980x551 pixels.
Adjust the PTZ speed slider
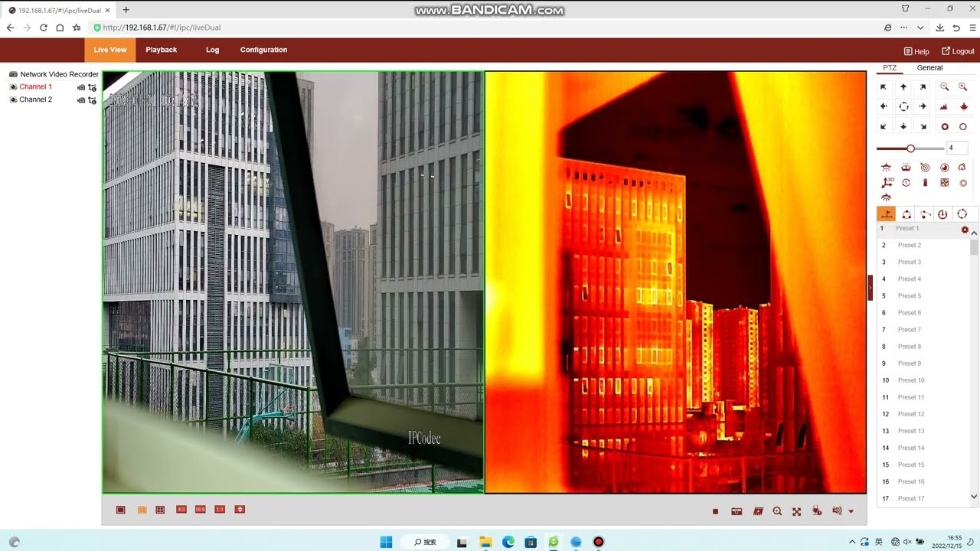click(910, 148)
